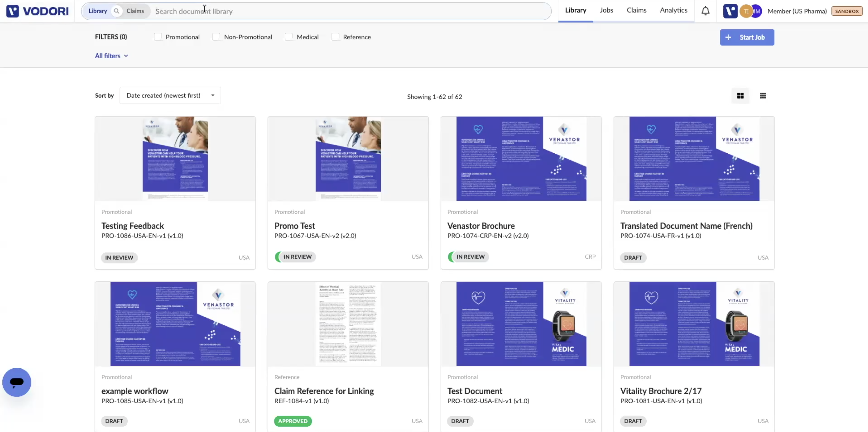Open notifications bell icon
Image resolution: width=868 pixels, height=432 pixels.
pos(705,11)
